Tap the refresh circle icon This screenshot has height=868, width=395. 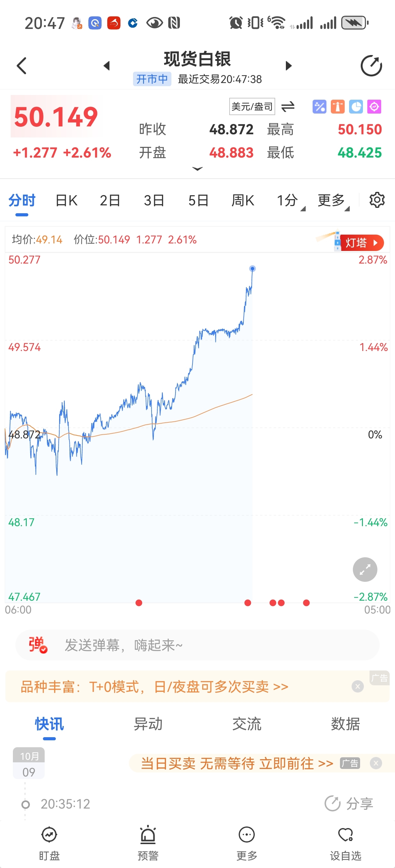click(x=371, y=66)
